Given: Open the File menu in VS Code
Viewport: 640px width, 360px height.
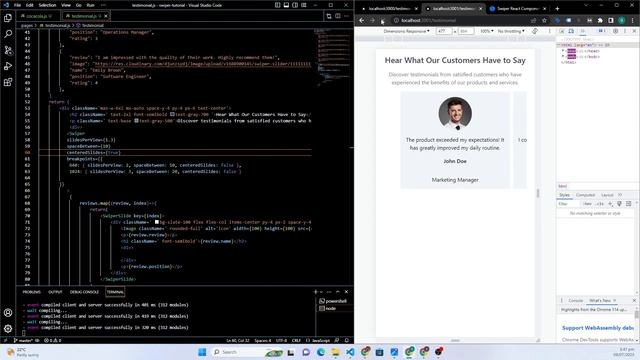Looking at the screenshot, I should (x=17, y=5).
